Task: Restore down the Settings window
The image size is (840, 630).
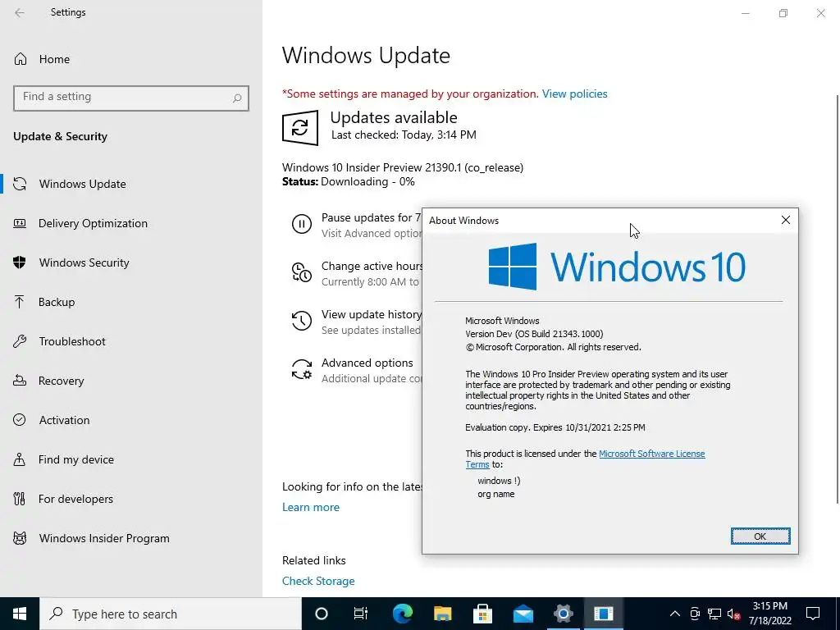Action: [783, 13]
